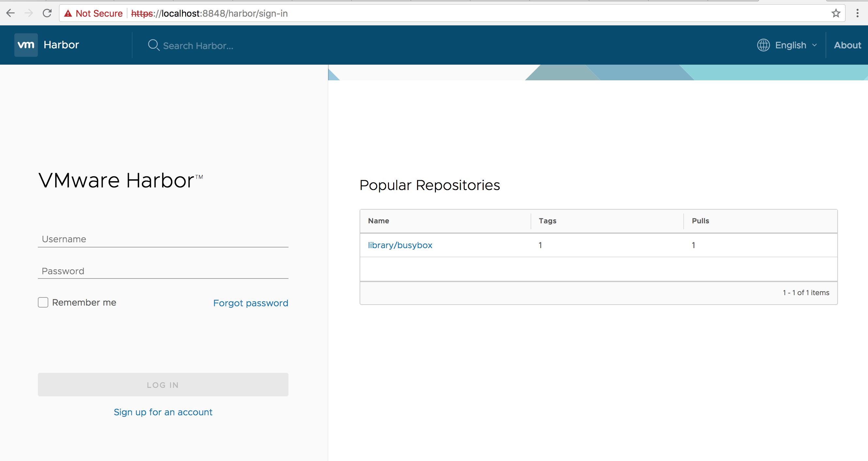Viewport: 868px width, 461px height.
Task: Focus the Search Harbor field
Action: pos(198,46)
